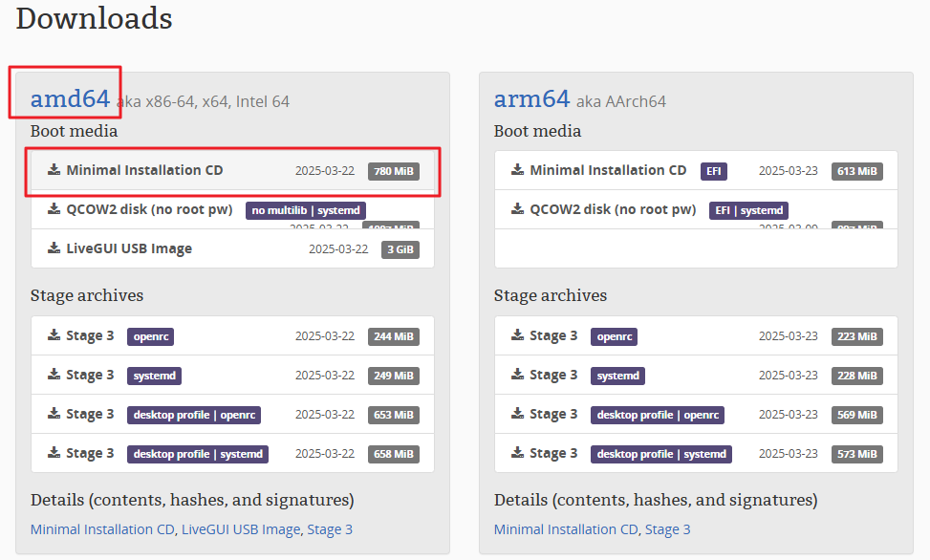The image size is (930, 560).
Task: Download the LiveGUI USB Image
Action: (232, 248)
